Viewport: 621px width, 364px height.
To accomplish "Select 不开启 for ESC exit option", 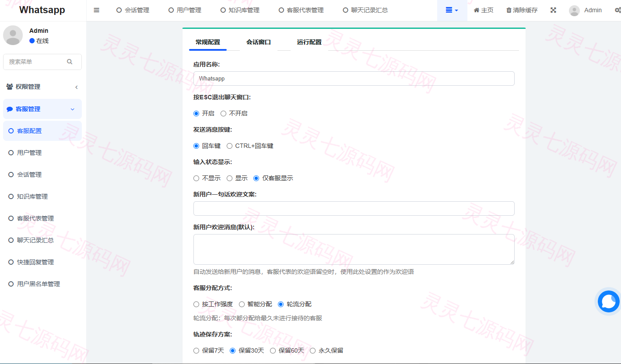I will [223, 113].
